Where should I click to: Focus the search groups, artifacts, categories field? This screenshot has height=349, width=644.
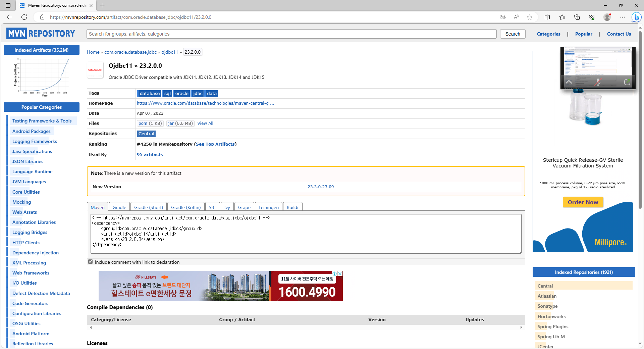tap(291, 34)
